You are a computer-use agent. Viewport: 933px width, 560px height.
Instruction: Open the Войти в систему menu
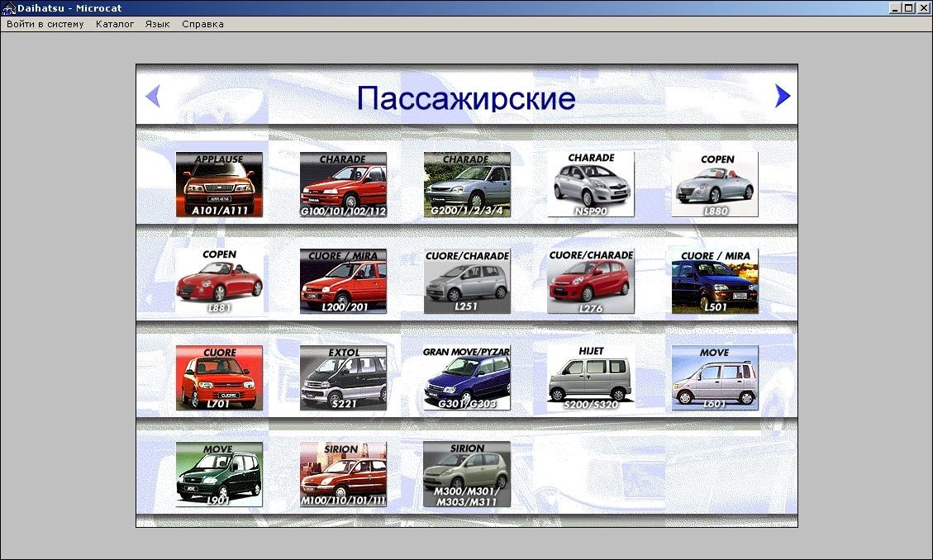pyautogui.click(x=45, y=25)
